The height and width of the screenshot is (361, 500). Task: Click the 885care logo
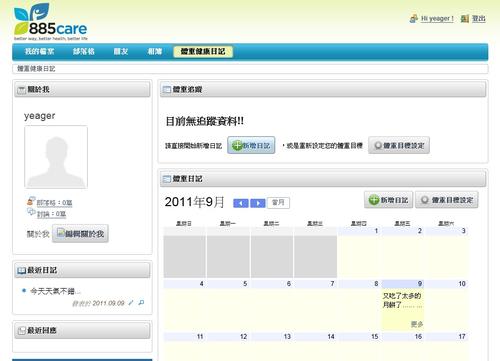[x=50, y=22]
